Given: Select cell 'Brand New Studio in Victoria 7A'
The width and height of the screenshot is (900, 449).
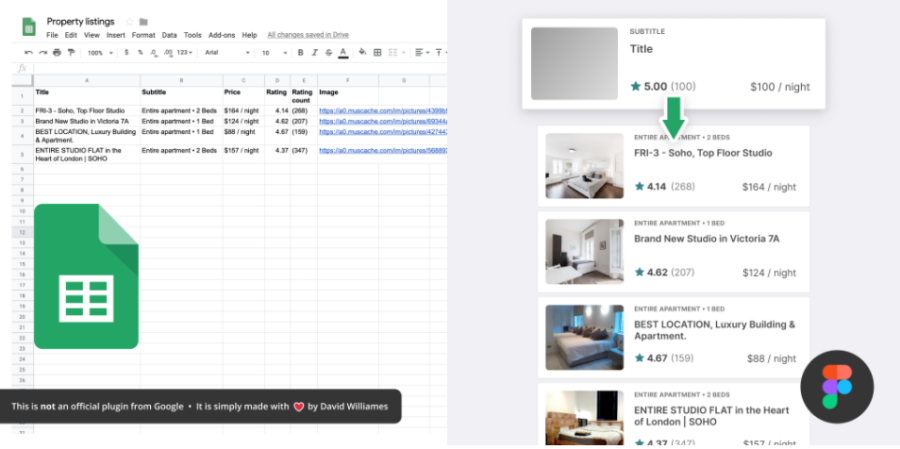Looking at the screenshot, I should [87, 121].
